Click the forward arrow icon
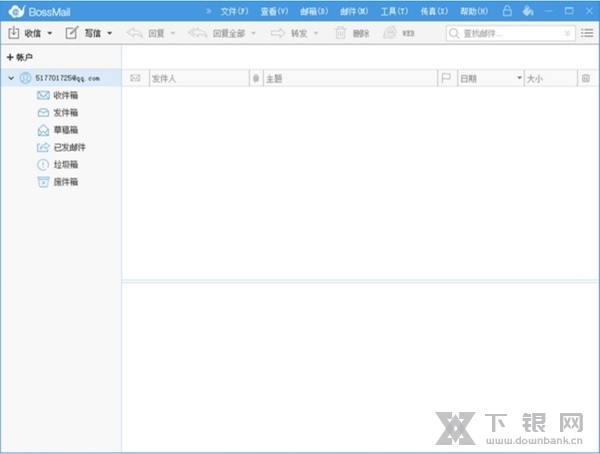 click(277, 33)
